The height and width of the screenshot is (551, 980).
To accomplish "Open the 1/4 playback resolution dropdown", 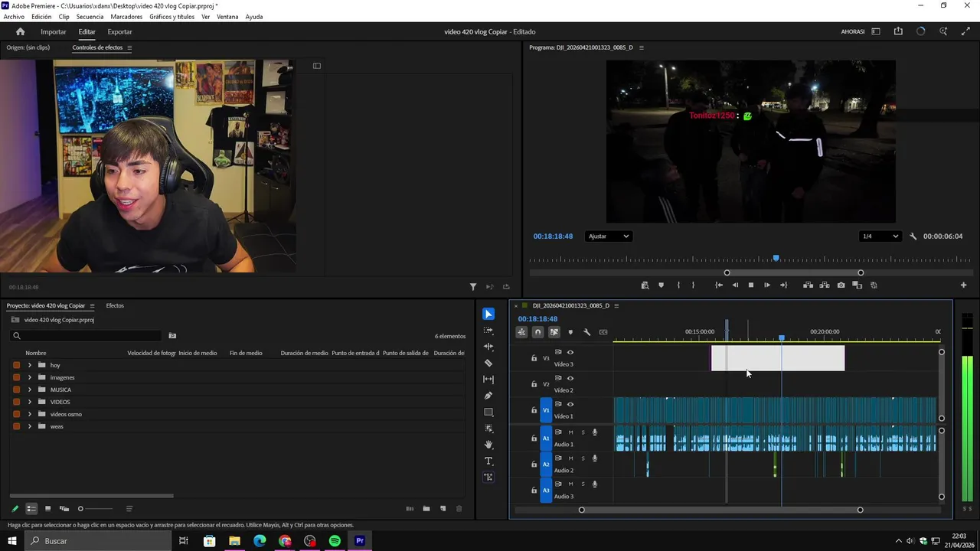I will (879, 236).
